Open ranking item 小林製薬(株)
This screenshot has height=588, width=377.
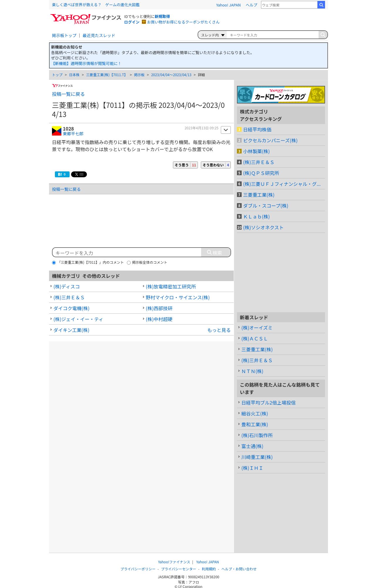pos(256,151)
